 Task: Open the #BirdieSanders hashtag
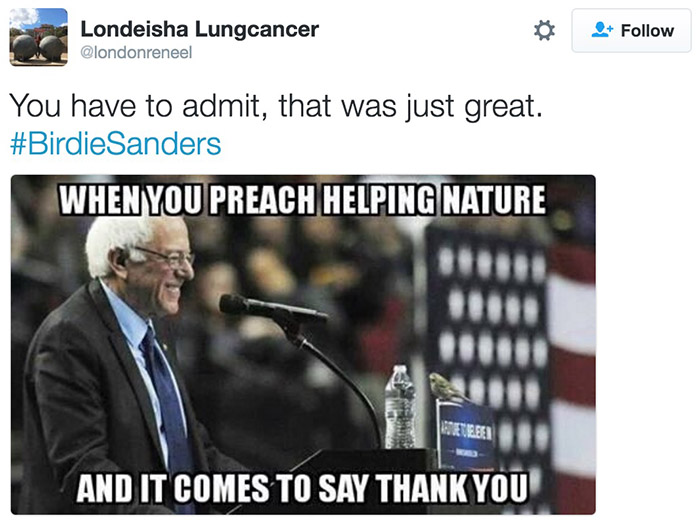(115, 144)
